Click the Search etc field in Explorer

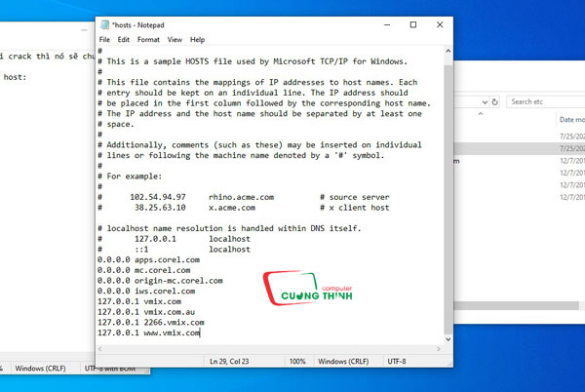coord(545,101)
